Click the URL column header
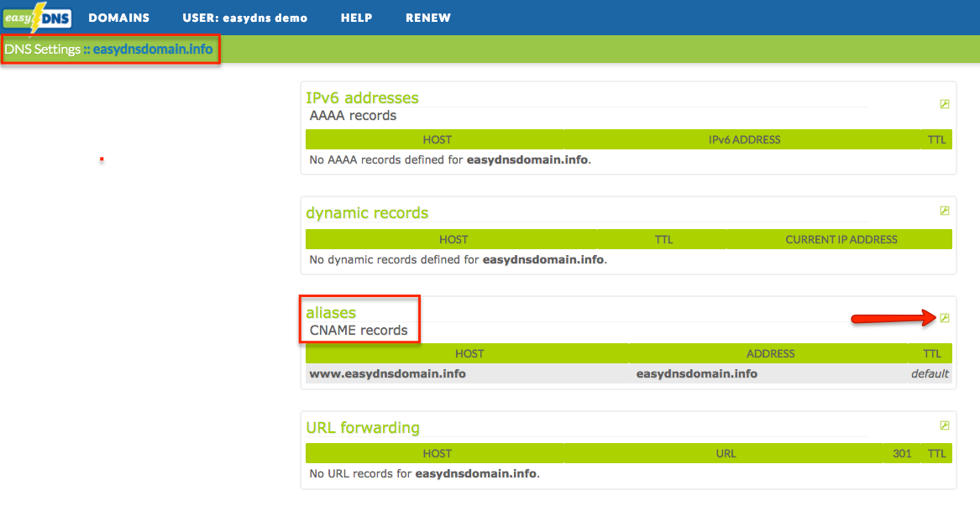The image size is (980, 506). coord(726,453)
